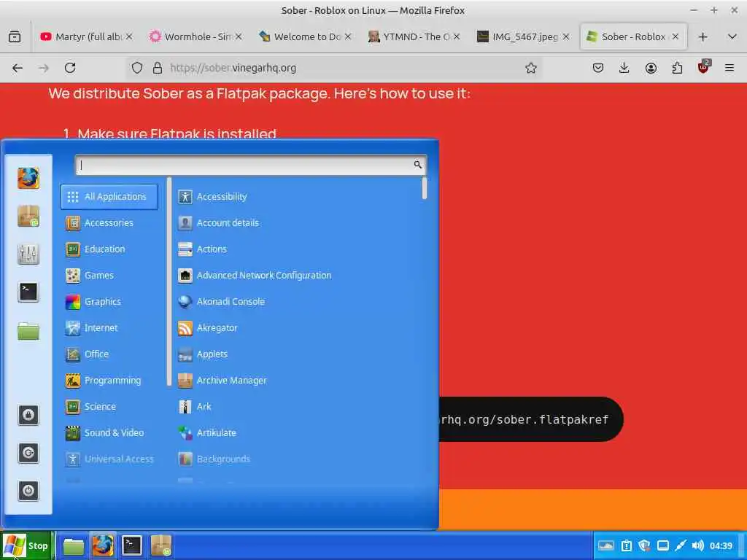This screenshot has height=560, width=747.
Task: Click the log out icon in the menu sidebar
Action: (x=28, y=453)
